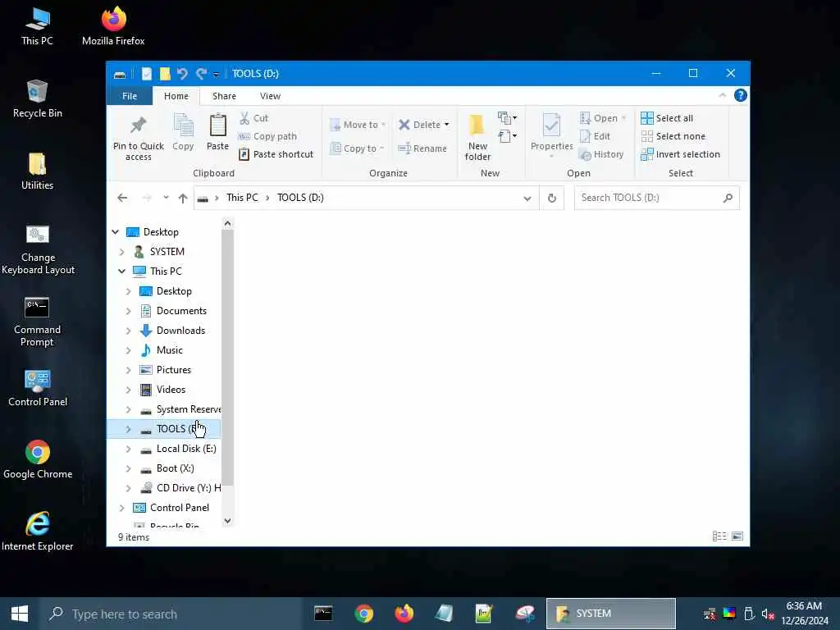Expand the Documents tree node

pyautogui.click(x=128, y=311)
